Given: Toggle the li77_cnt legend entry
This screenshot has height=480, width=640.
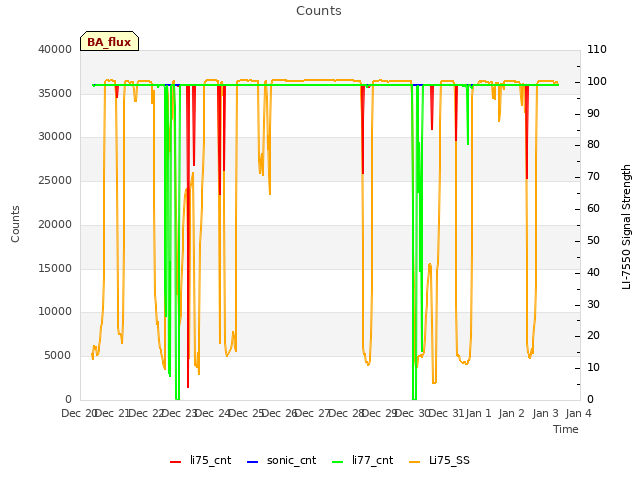Looking at the screenshot, I should click(362, 461).
